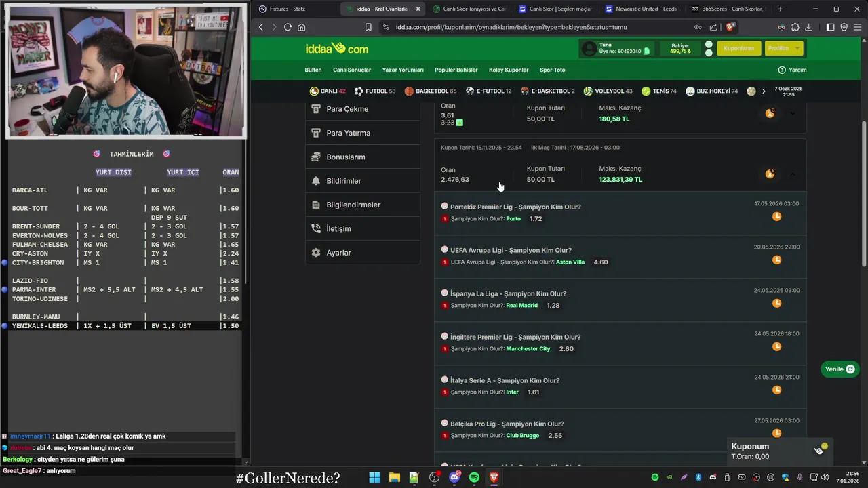
Task: Open the Yardım help icon link
Action: point(792,70)
